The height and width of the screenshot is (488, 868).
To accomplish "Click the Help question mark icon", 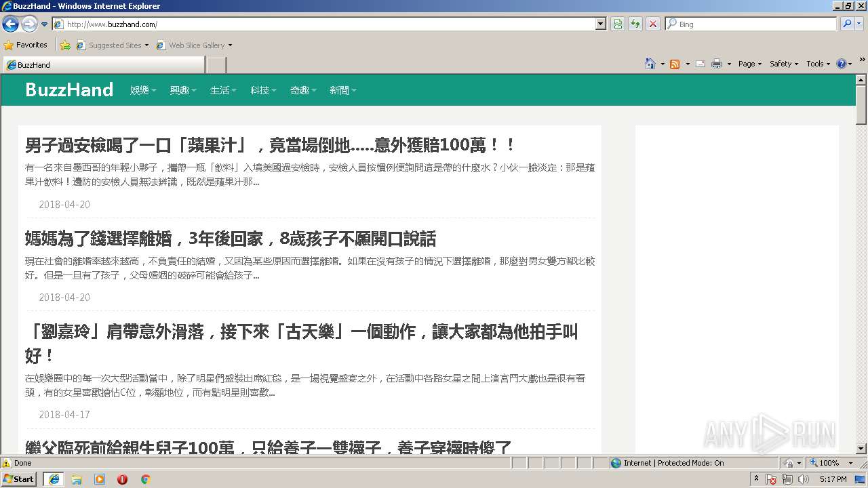I will [x=841, y=64].
